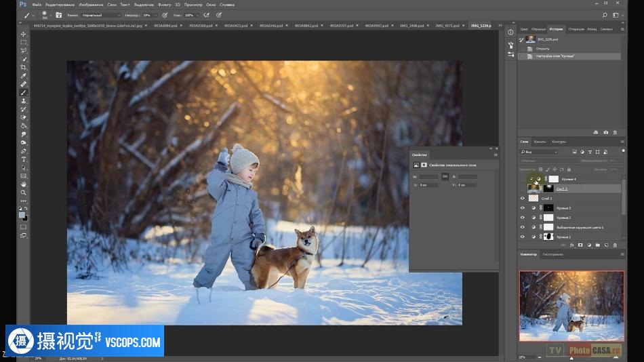Click the foreground color swatch
The image size is (644, 362).
pyautogui.click(x=22, y=216)
